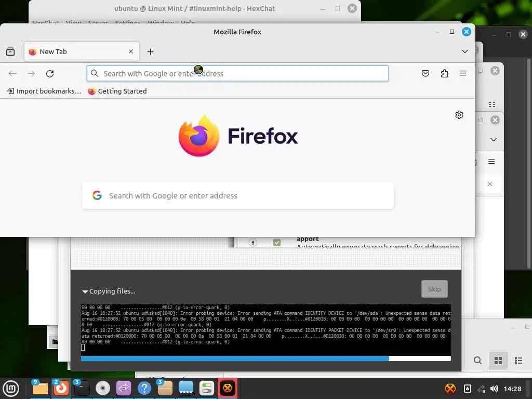Toggle the apport checkbox

point(277,242)
